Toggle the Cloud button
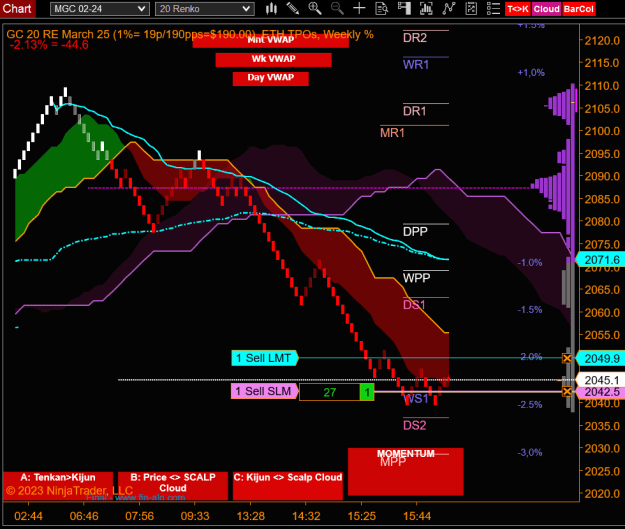This screenshot has width=625, height=529. point(546,9)
